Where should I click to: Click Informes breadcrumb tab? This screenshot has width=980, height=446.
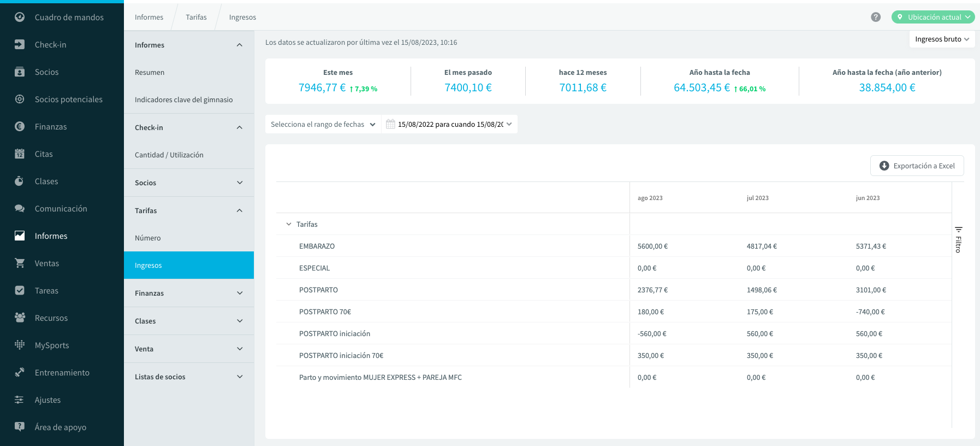pyautogui.click(x=149, y=17)
